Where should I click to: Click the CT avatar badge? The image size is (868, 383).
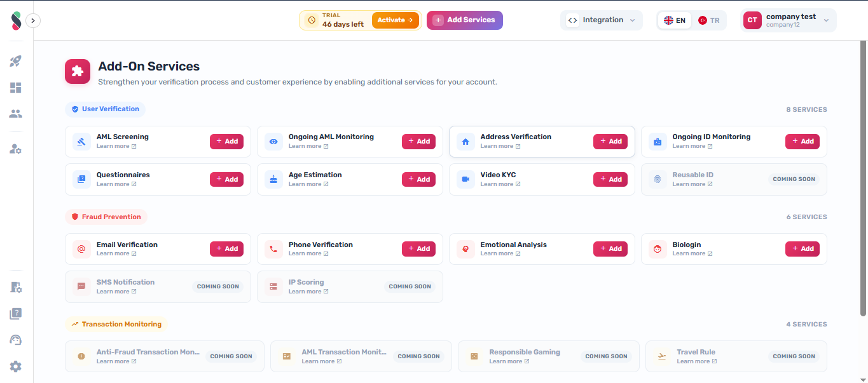(x=752, y=20)
